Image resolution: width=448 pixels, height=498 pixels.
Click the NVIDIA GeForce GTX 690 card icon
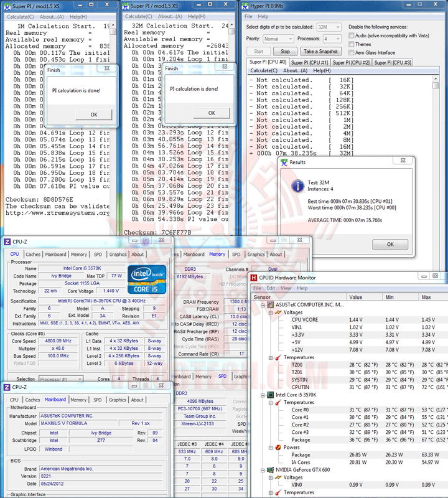point(270,470)
